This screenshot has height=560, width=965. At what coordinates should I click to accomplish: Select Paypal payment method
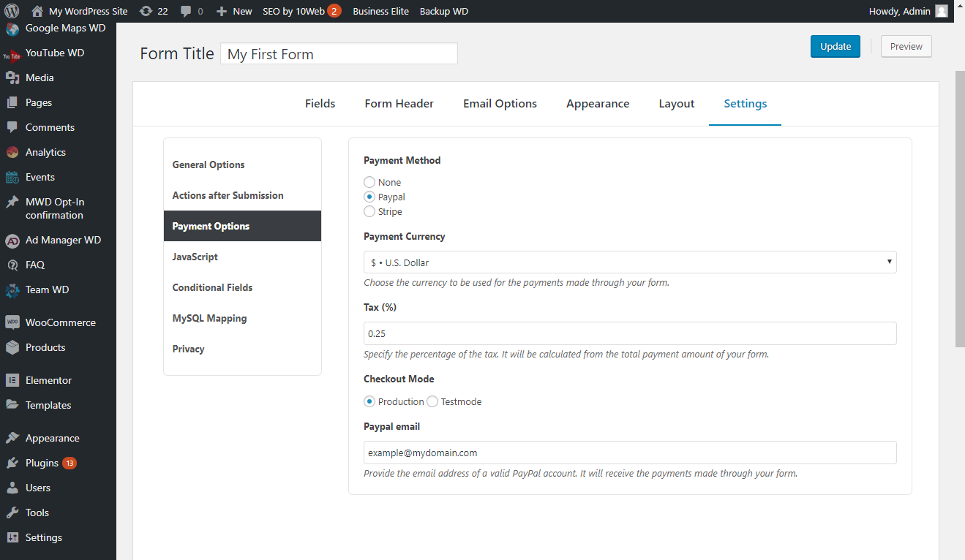pyautogui.click(x=369, y=197)
